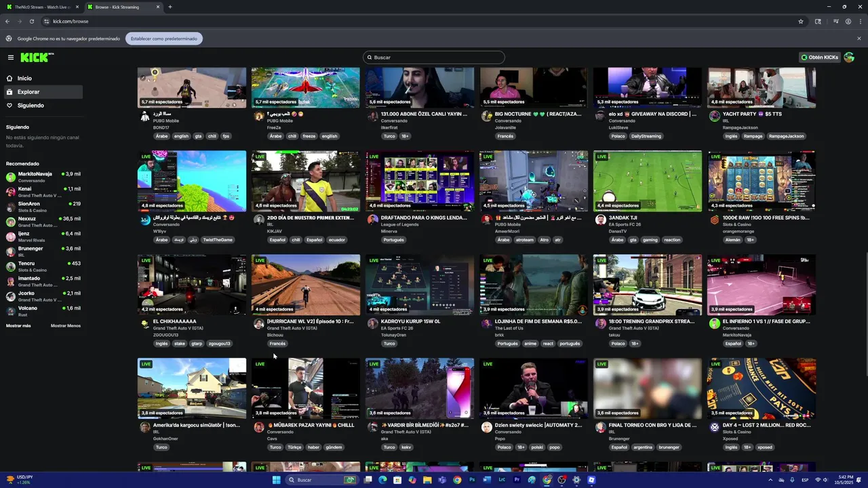Click Brunenger channel avatar in sidebar
Image resolution: width=868 pixels, height=488 pixels.
[x=11, y=251]
